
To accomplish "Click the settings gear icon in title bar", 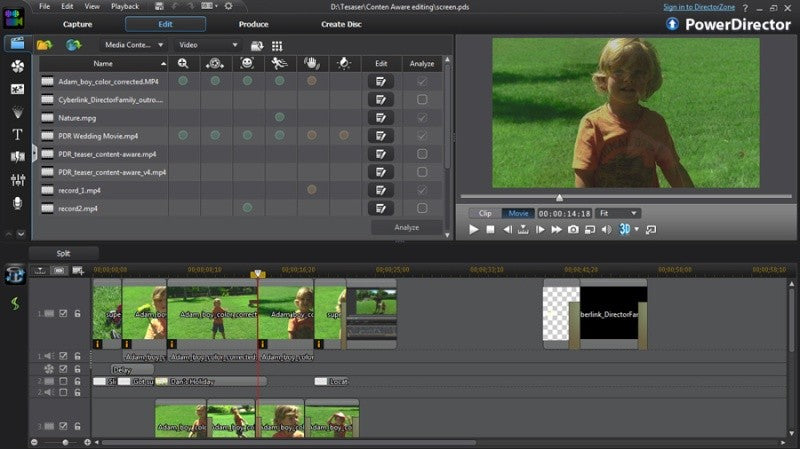I will [228, 6].
